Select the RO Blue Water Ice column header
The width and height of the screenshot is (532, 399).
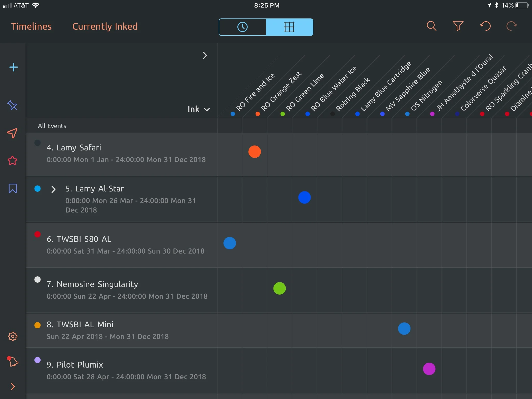click(334, 89)
